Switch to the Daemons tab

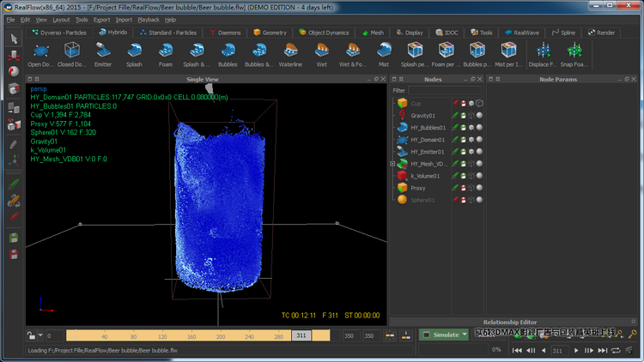225,33
